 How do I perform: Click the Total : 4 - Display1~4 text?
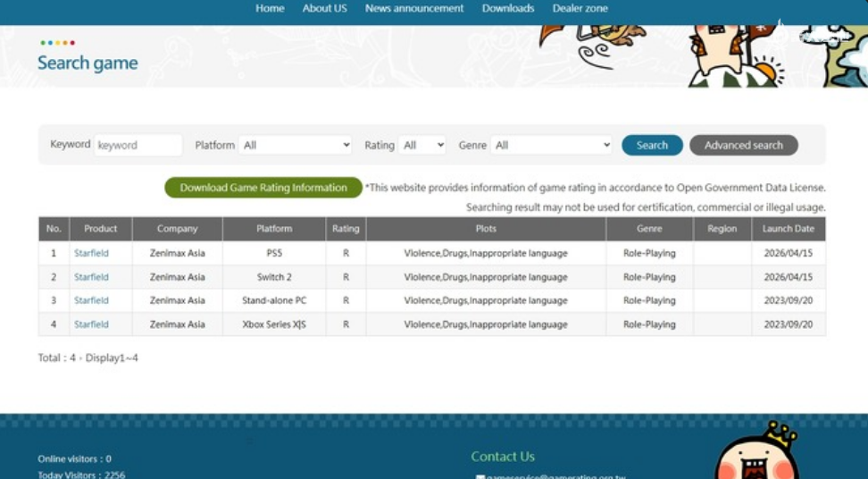[x=88, y=357]
